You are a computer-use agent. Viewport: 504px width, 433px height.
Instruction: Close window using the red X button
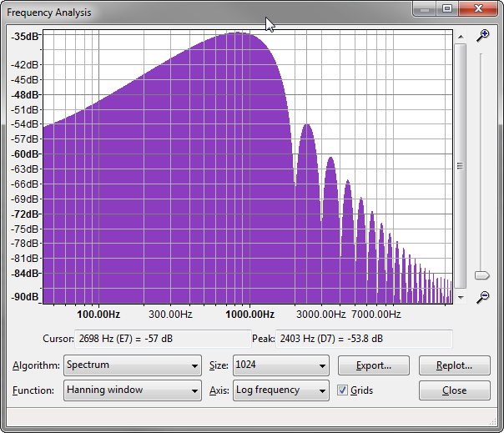pos(478,9)
